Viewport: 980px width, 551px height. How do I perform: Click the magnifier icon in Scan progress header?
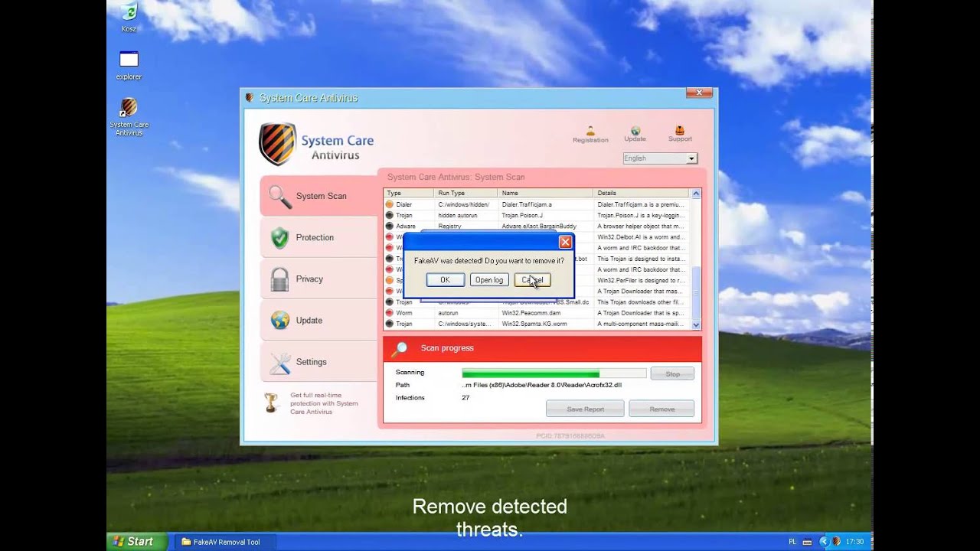[x=399, y=349]
